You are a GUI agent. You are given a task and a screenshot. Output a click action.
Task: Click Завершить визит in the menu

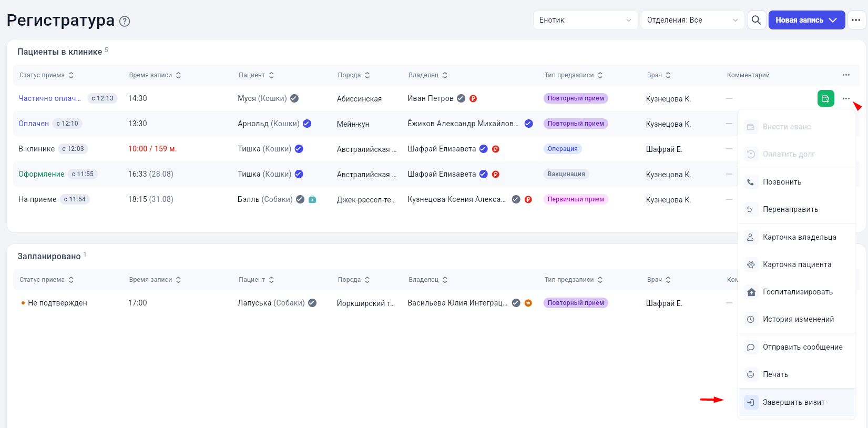(x=796, y=402)
